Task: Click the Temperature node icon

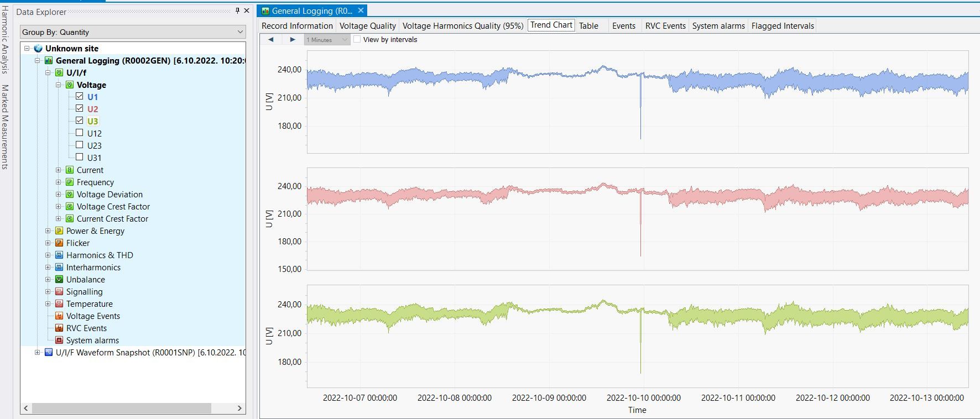Action: (59, 303)
